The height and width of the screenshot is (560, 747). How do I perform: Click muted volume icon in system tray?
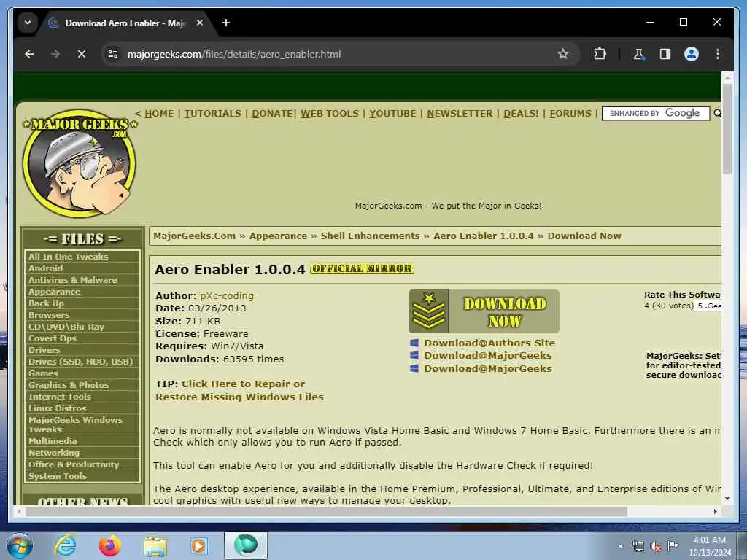[x=656, y=547]
